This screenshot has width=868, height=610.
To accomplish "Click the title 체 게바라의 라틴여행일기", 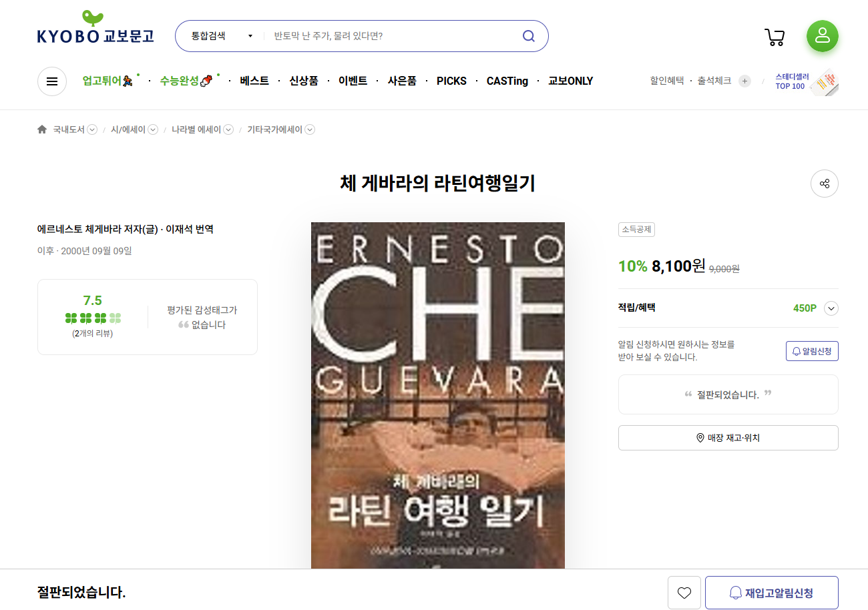I will point(438,183).
